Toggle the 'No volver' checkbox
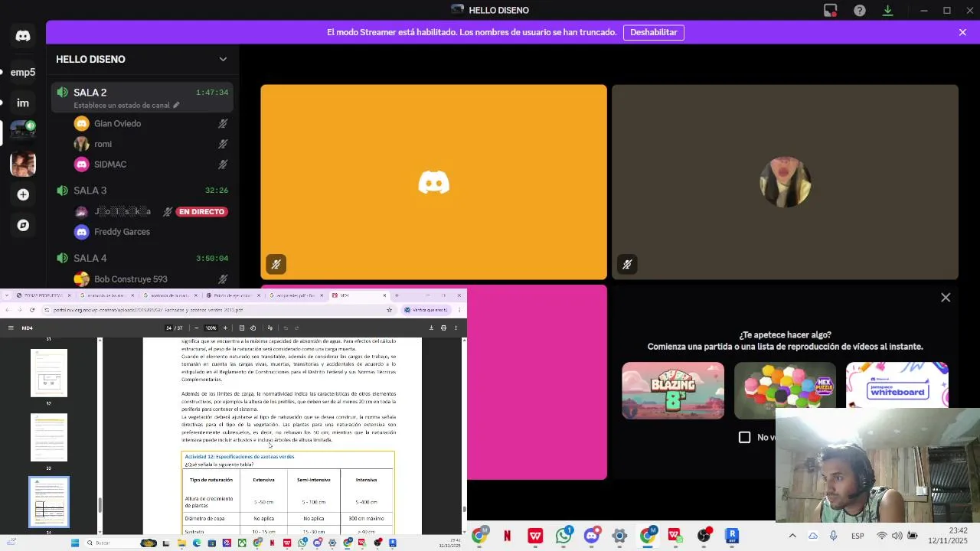 click(744, 437)
